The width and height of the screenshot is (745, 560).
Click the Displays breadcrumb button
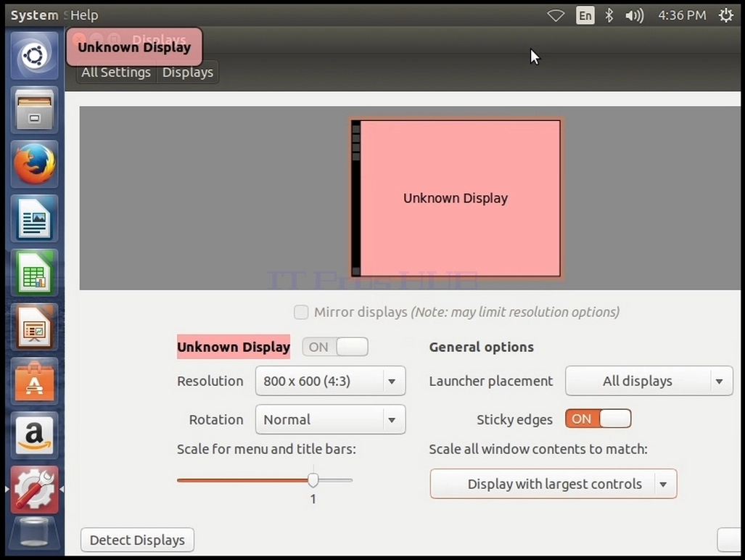click(x=188, y=73)
